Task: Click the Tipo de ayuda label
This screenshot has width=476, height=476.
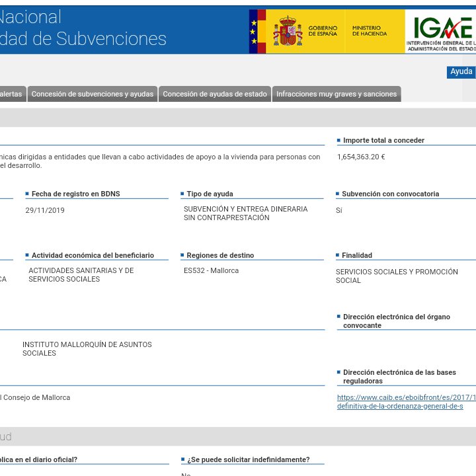Action: [210, 194]
